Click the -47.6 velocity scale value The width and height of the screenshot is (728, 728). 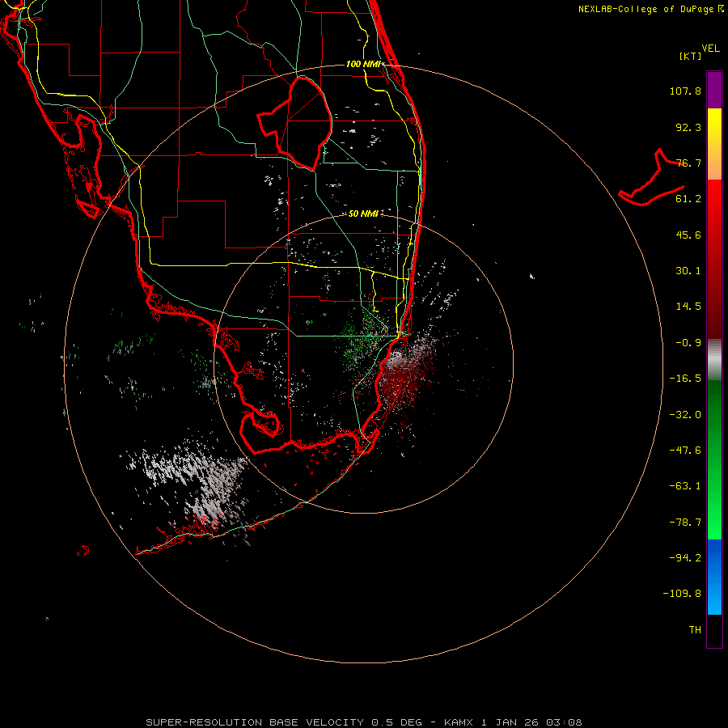point(685,451)
